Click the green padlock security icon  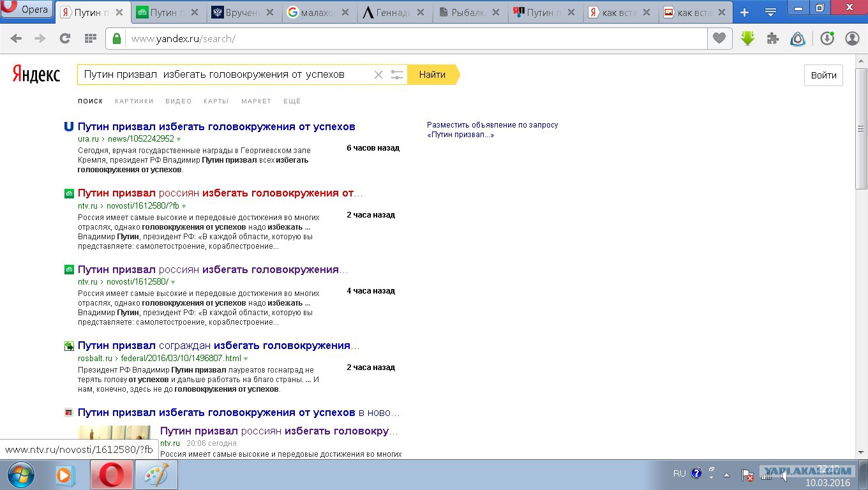tap(117, 39)
